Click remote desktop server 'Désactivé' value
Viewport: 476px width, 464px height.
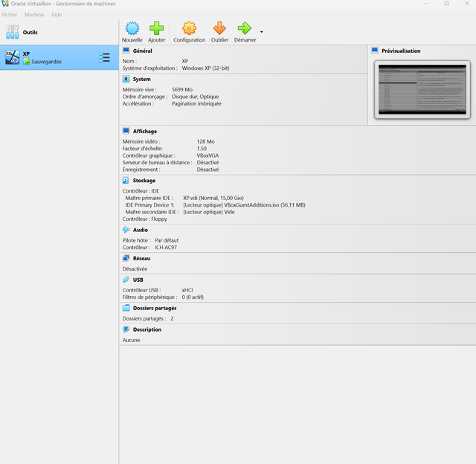coord(208,162)
